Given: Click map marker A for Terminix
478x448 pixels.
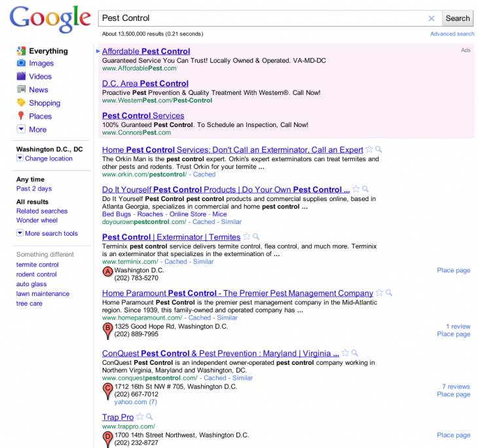Looking at the screenshot, I should coord(107,271).
